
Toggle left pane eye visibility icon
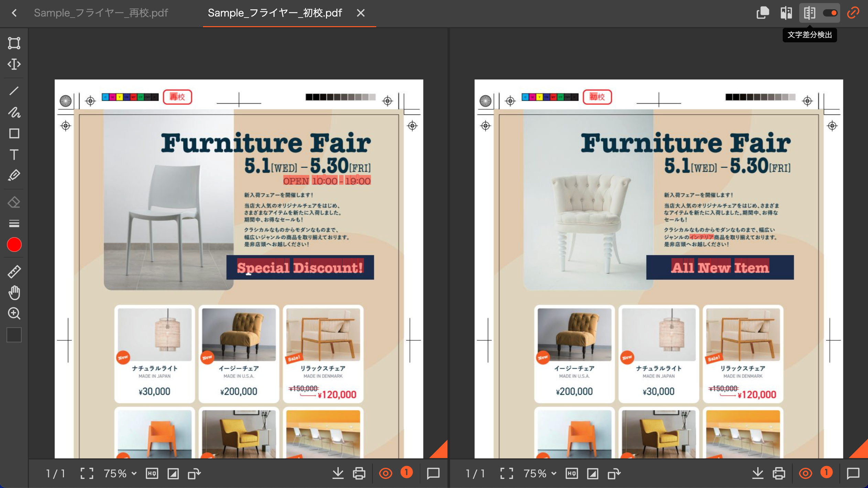pyautogui.click(x=386, y=474)
